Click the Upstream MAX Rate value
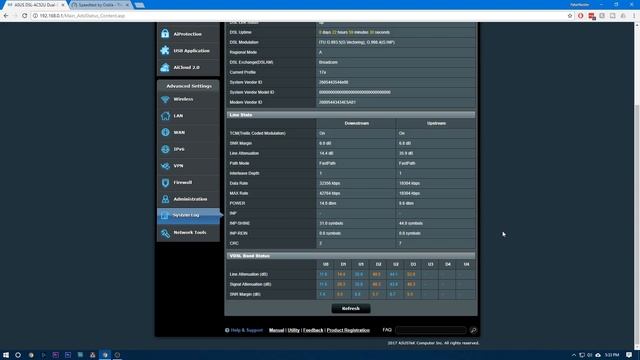The image size is (640, 360). click(x=409, y=193)
